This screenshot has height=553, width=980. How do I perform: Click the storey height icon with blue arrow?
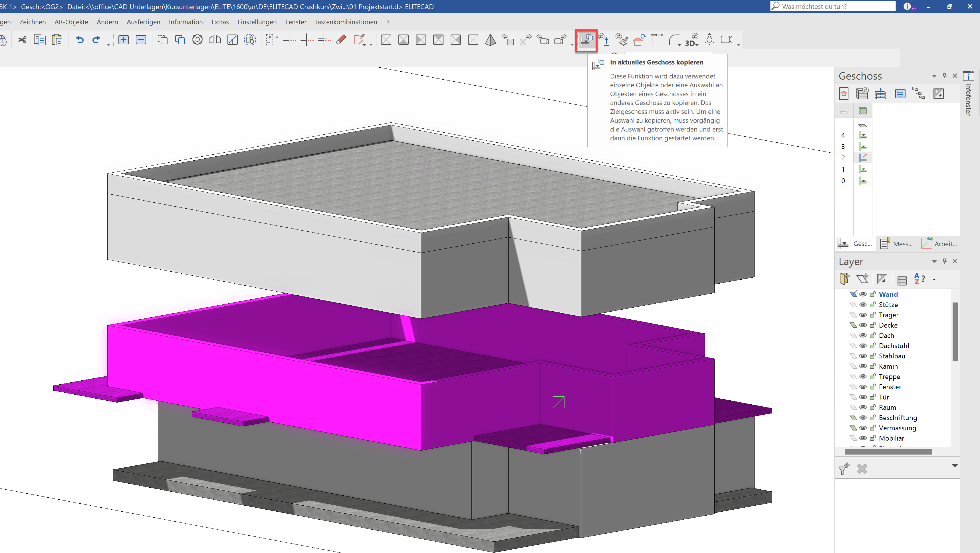point(880,94)
